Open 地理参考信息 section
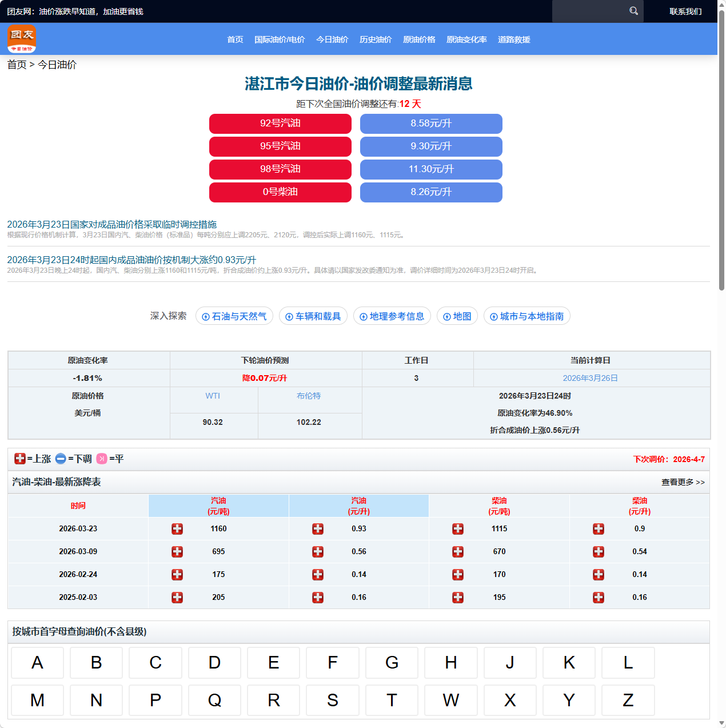 [392, 316]
